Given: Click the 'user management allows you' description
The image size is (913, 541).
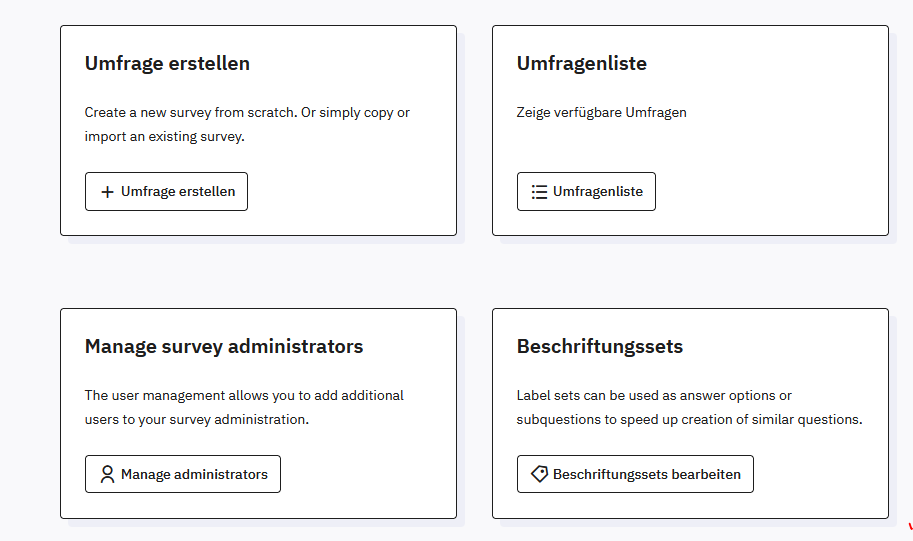Looking at the screenshot, I should [x=244, y=396].
